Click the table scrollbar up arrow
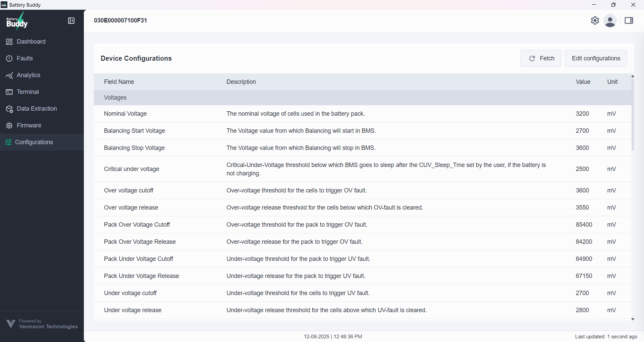 pyautogui.click(x=633, y=76)
